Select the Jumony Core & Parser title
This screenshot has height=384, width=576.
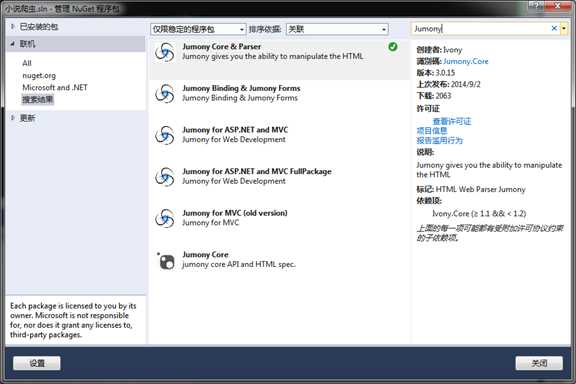[222, 47]
